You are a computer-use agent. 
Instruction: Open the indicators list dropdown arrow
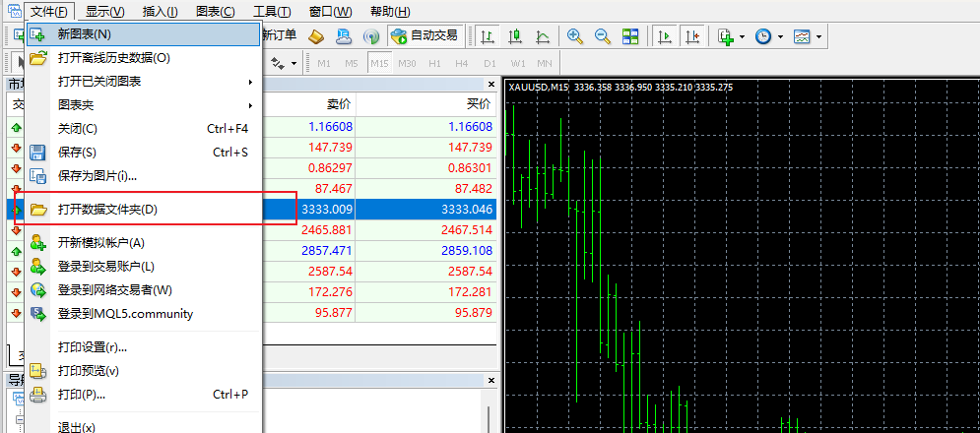coord(741,36)
